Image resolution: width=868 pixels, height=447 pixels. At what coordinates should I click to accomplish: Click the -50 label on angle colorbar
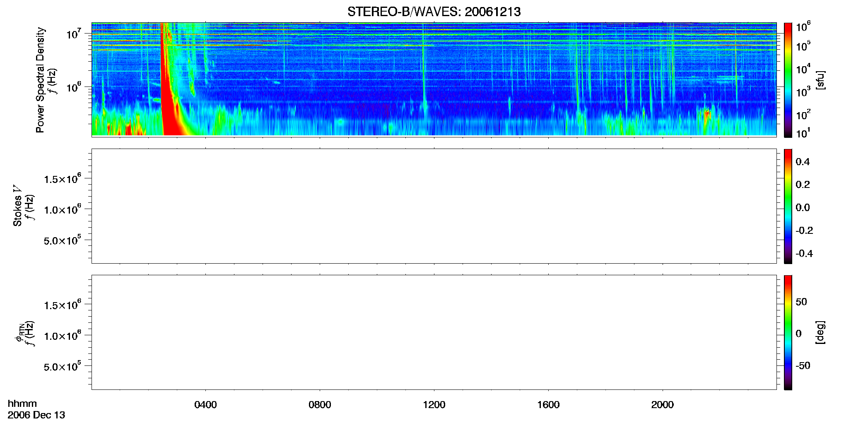pyautogui.click(x=803, y=366)
